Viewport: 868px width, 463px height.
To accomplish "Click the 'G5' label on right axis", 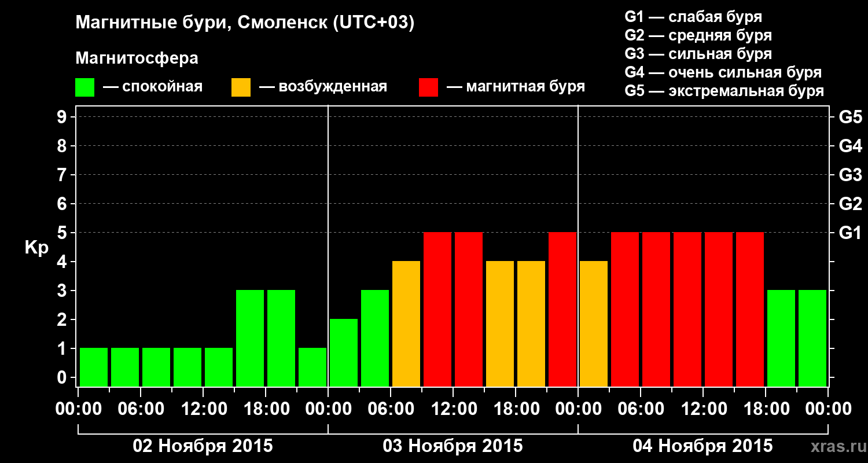I will click(850, 117).
